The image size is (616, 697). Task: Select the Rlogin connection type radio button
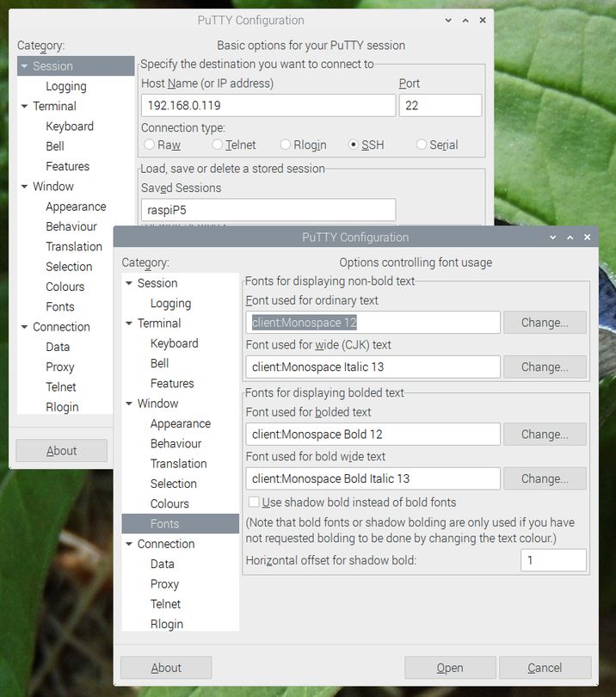pyautogui.click(x=286, y=145)
